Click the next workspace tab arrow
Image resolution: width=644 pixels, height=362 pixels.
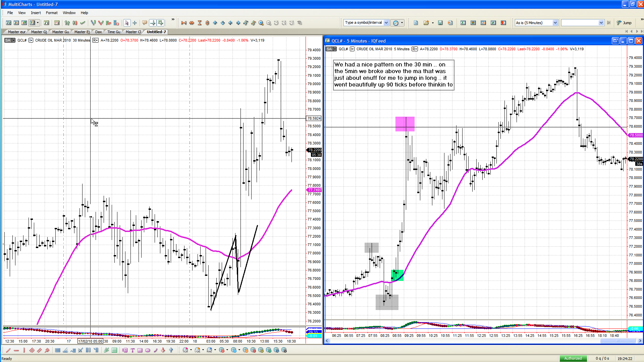pyautogui.click(x=637, y=32)
